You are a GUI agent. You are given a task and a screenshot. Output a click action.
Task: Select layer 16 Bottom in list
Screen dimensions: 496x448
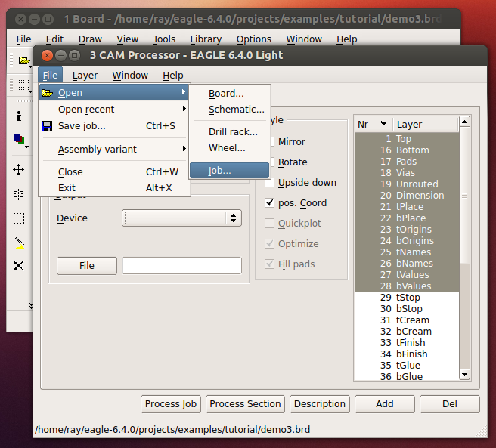[x=407, y=150]
